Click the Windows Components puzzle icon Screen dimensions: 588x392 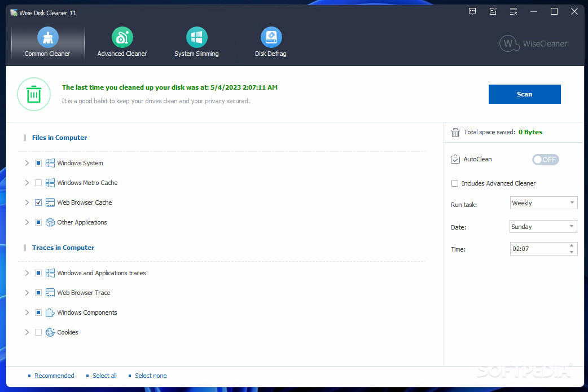pos(50,312)
